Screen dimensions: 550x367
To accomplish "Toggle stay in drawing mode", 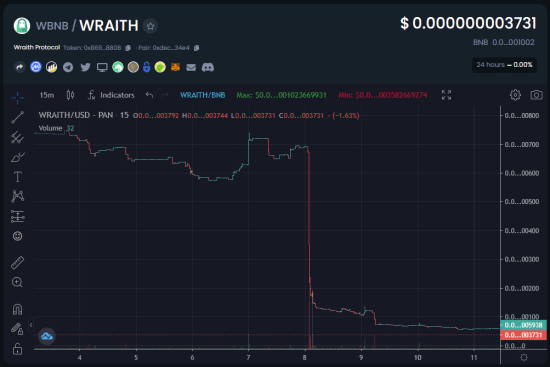I will pos(17,329).
